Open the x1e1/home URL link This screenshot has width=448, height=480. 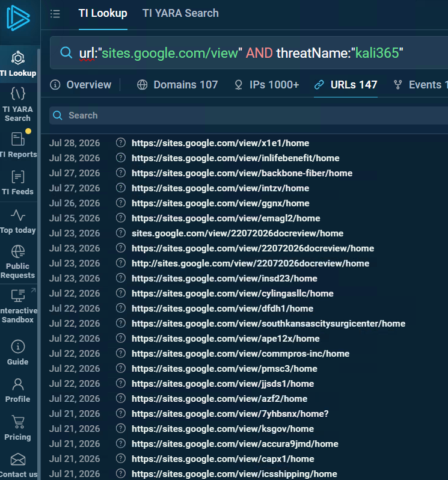click(x=220, y=143)
